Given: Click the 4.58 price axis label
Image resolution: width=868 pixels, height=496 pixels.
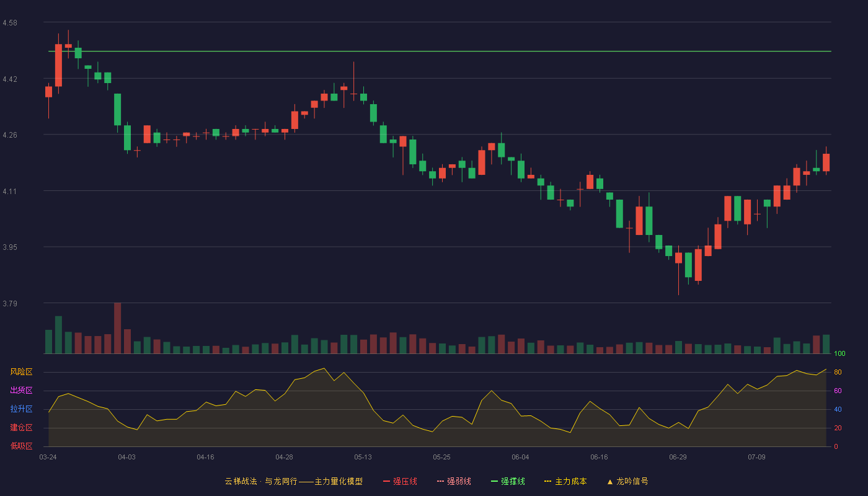Looking at the screenshot, I should pos(10,23).
